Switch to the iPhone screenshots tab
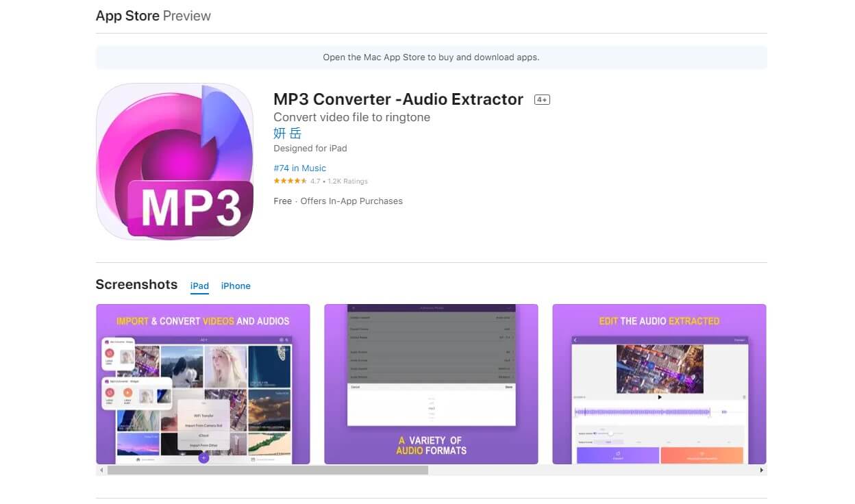 click(236, 286)
